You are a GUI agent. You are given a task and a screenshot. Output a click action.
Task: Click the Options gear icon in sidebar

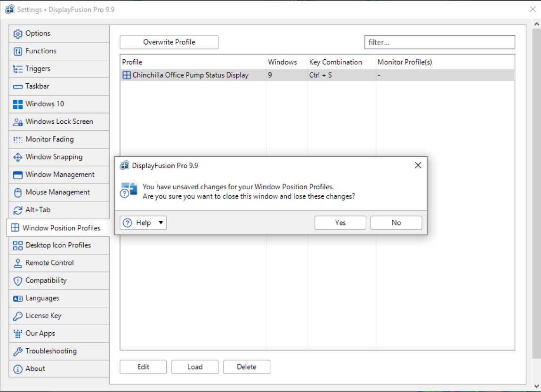click(18, 33)
